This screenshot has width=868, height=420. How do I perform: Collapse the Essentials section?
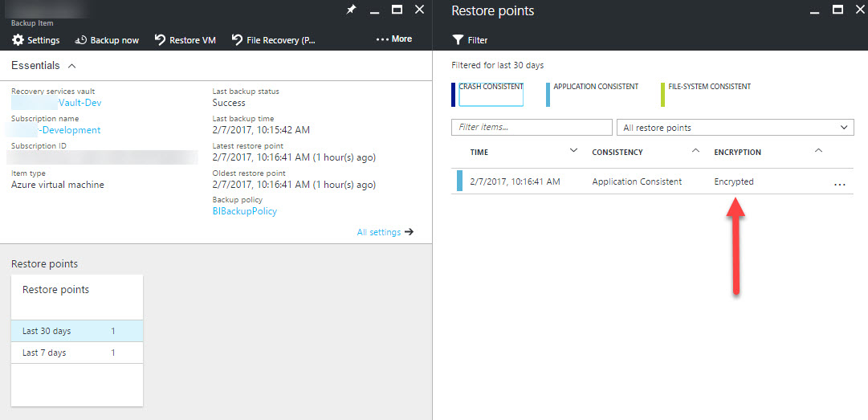tap(71, 66)
